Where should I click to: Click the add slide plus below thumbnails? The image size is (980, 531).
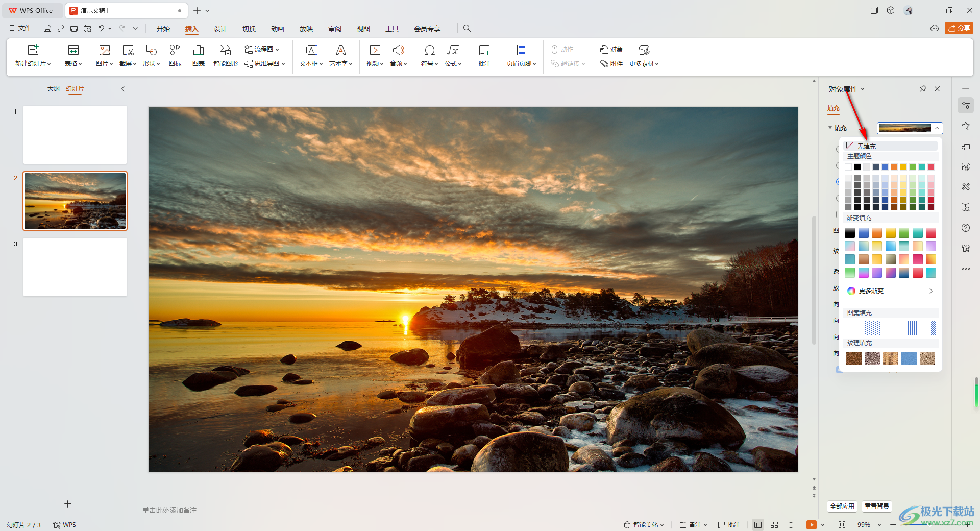coord(68,504)
